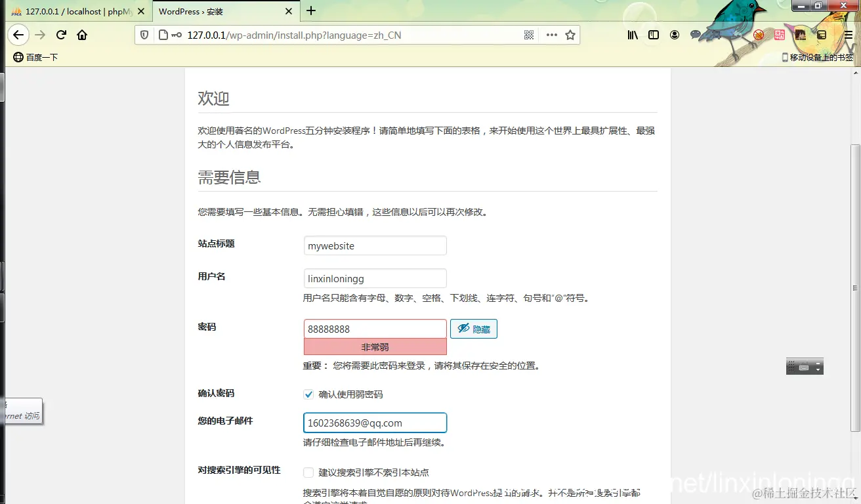Open the chat bubble extension icon
The image size is (861, 504).
point(696,35)
